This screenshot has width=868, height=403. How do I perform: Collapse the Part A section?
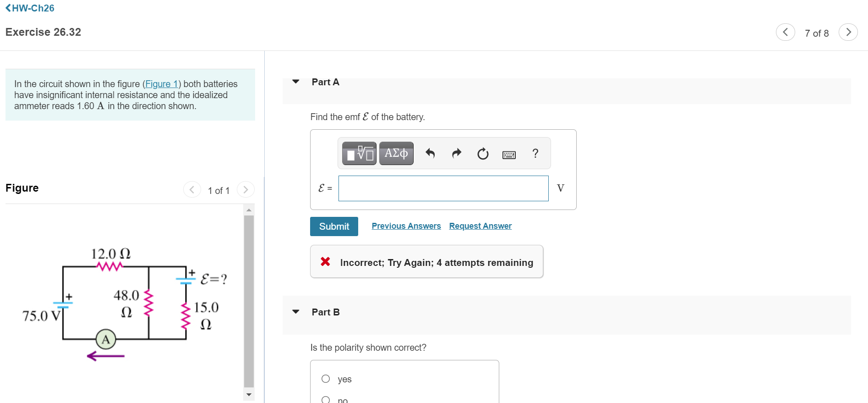[296, 82]
